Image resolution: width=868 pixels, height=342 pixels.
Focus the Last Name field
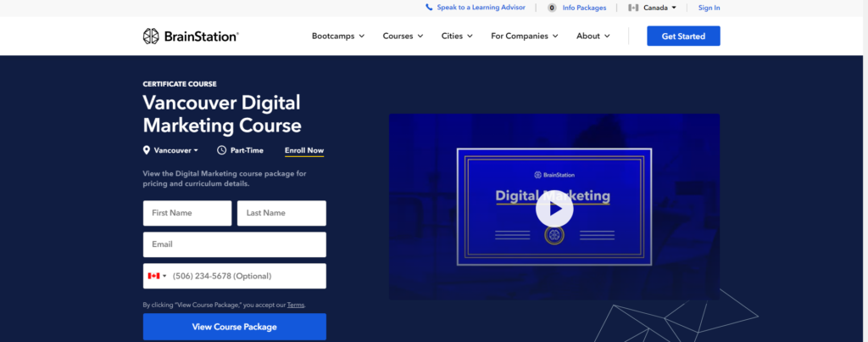tap(281, 213)
